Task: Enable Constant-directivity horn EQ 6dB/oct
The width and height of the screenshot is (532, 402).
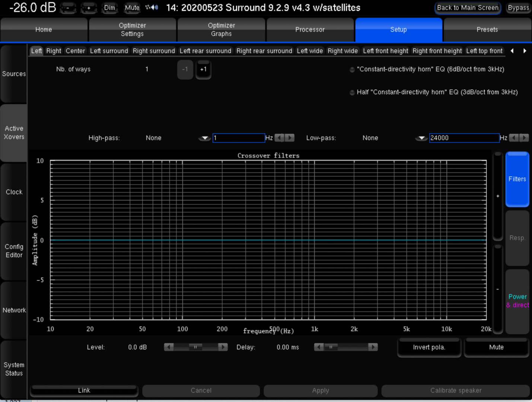Action: pos(352,70)
